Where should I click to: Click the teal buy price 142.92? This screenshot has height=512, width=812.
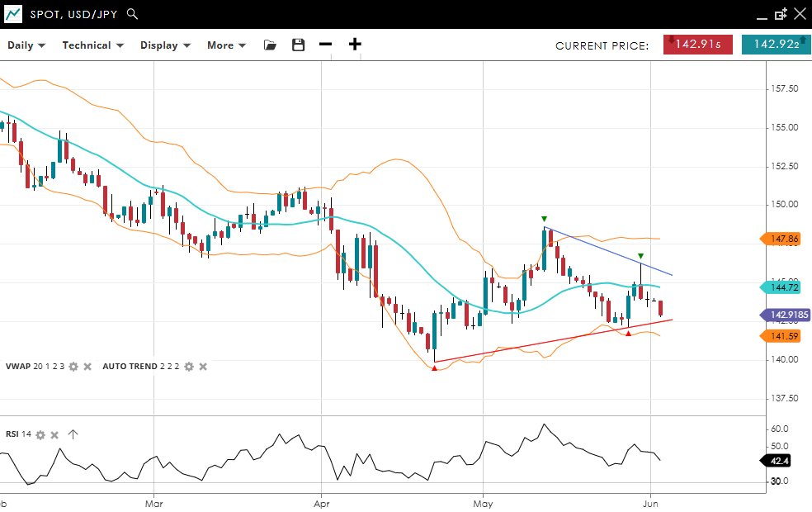(775, 45)
